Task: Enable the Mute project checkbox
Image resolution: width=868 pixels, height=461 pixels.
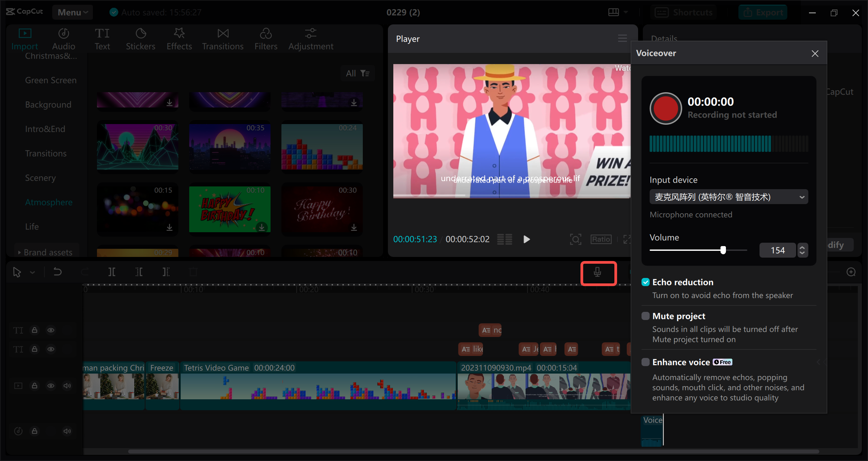Action: tap(646, 316)
